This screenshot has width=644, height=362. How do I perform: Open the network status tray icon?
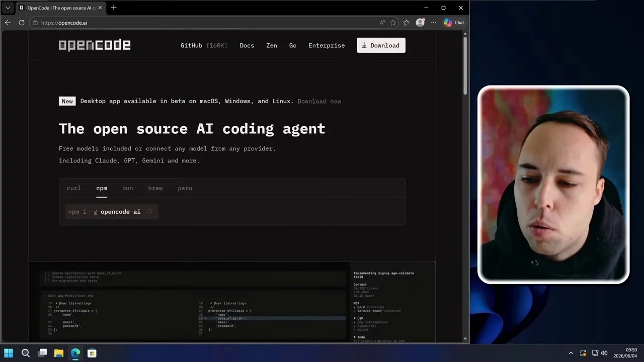pyautogui.click(x=595, y=353)
